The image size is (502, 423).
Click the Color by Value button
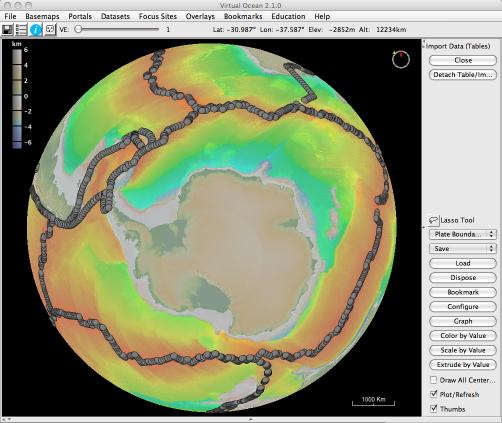point(463,336)
